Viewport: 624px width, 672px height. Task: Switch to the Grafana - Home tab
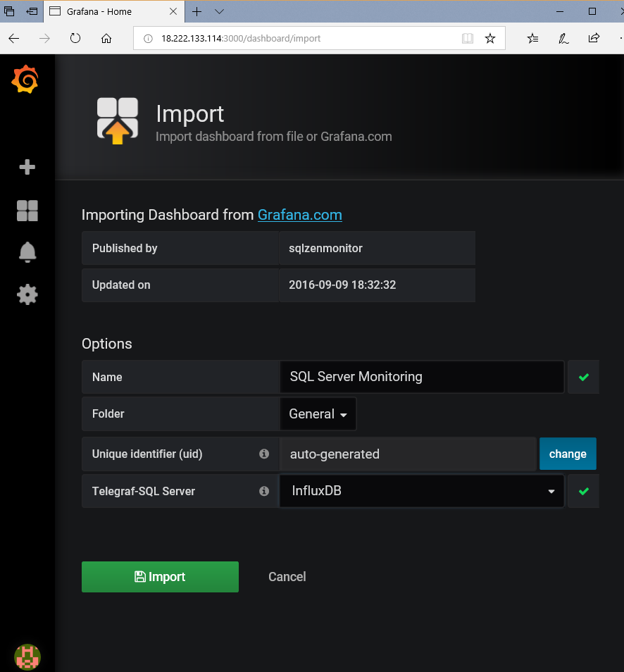click(113, 11)
